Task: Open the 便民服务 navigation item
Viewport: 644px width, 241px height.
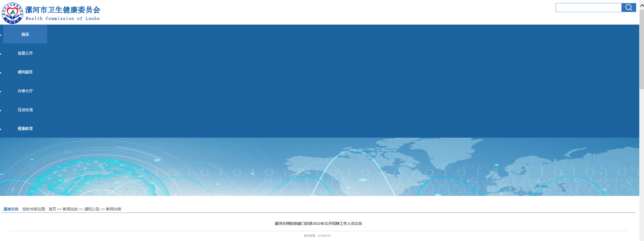Action: [x=25, y=72]
